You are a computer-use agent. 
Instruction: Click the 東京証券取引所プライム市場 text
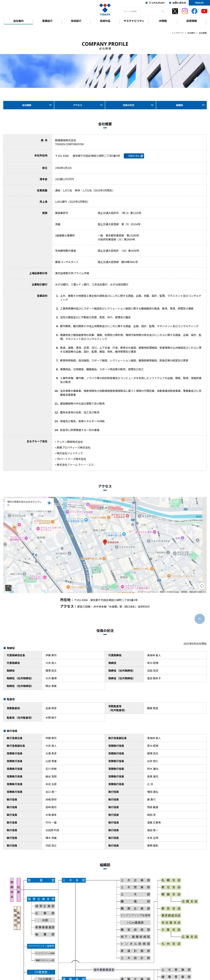(72, 273)
